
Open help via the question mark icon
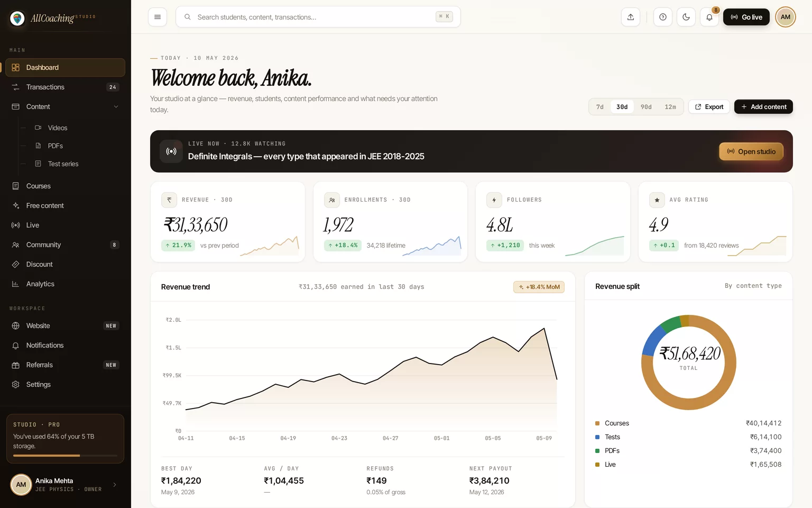tap(663, 17)
